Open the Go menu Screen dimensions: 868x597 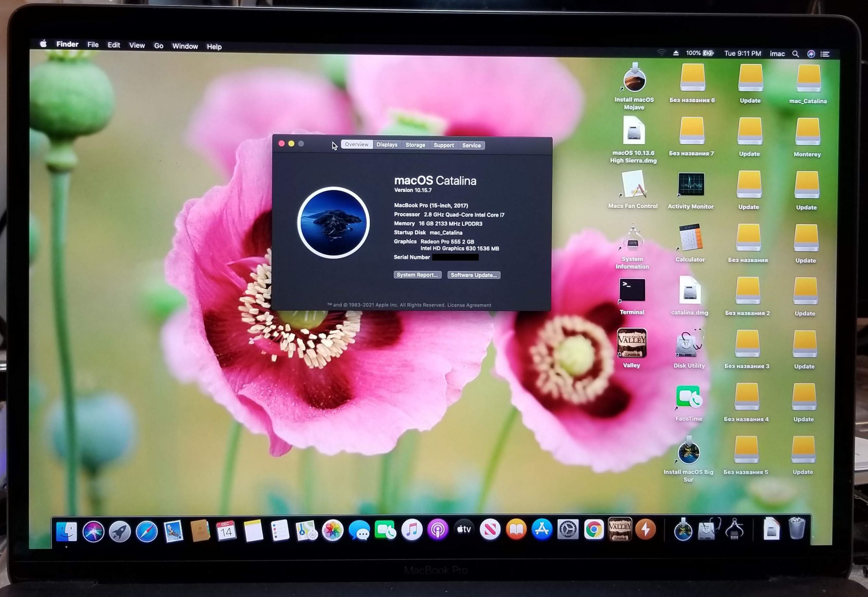[158, 46]
